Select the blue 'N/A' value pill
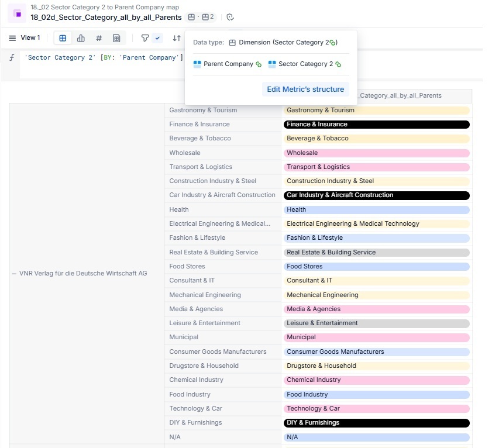The height and width of the screenshot is (448, 492). [x=377, y=437]
